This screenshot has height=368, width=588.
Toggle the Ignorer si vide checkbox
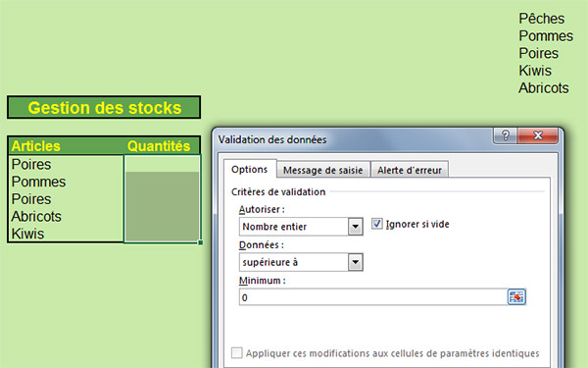[377, 224]
